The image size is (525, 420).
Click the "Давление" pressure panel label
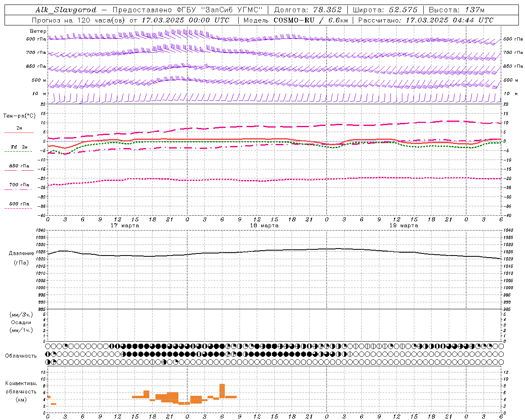coord(21,253)
